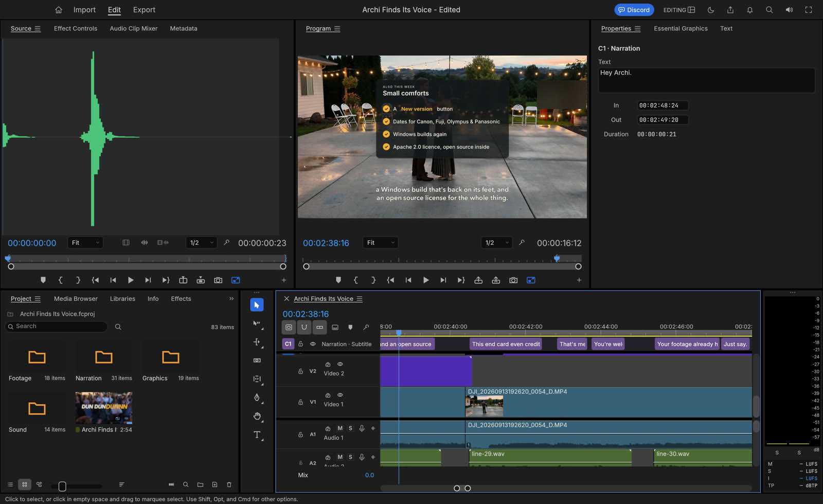Screen dimensions: 823x504
Task: Toggle visibility eye of Video 1 track
Action: click(x=340, y=395)
